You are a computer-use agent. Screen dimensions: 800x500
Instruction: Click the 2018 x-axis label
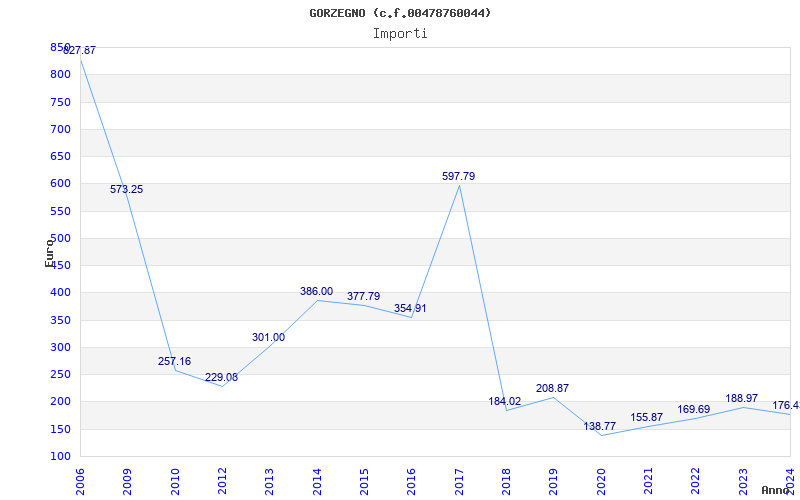coord(506,482)
